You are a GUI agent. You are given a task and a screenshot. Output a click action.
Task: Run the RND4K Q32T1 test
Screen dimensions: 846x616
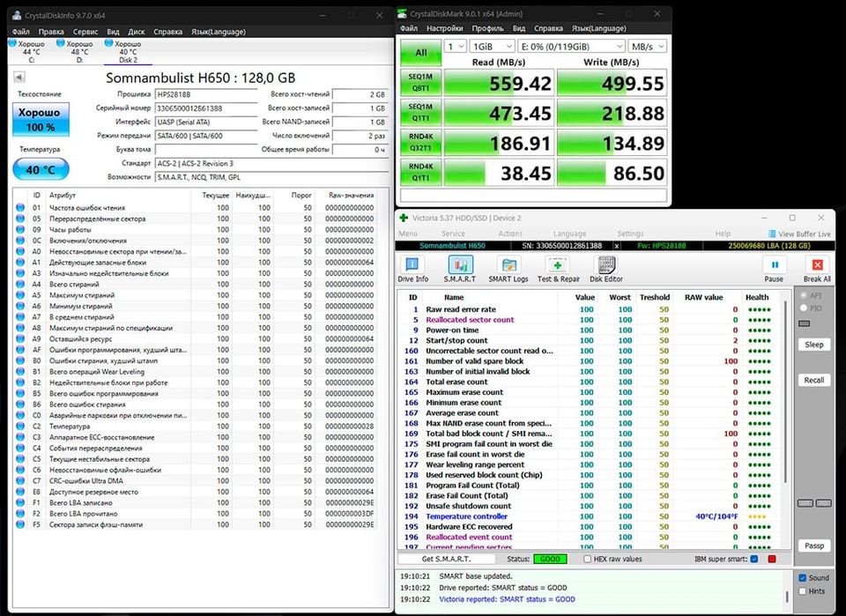[x=419, y=143]
